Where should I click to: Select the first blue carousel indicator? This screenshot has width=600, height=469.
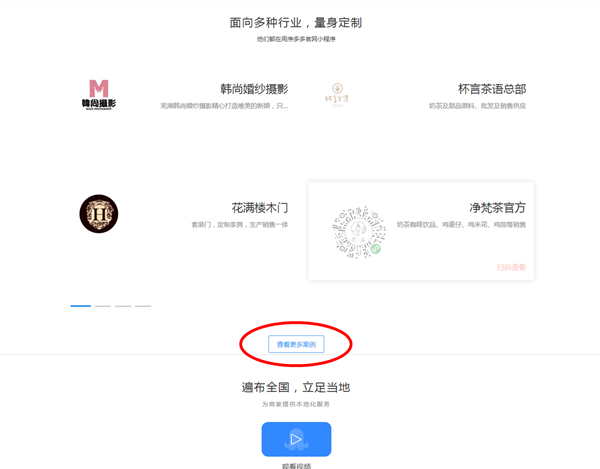click(x=81, y=306)
